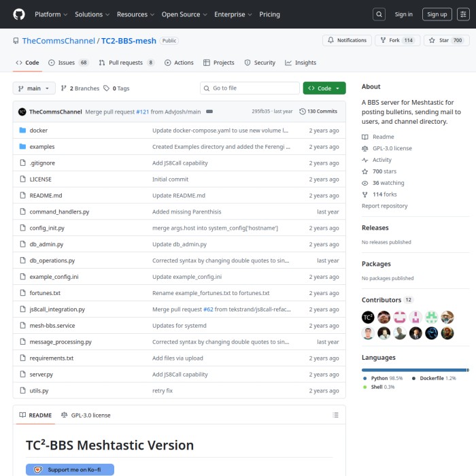This screenshot has width=476, height=476.
Task: Select the GPL-3.0 license tab
Action: pyautogui.click(x=86, y=415)
